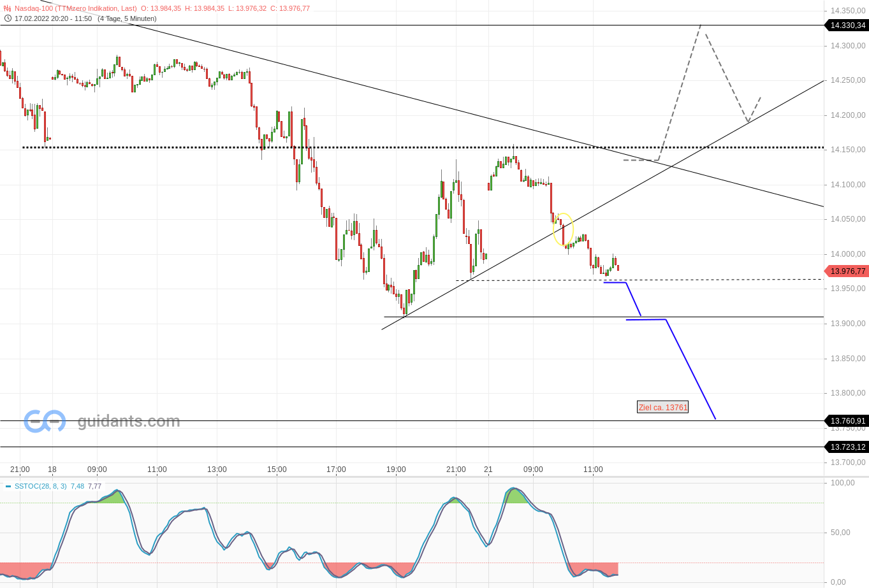Image resolution: width=869 pixels, height=588 pixels.
Task: Click the guidants.com logo watermark
Action: (102, 420)
